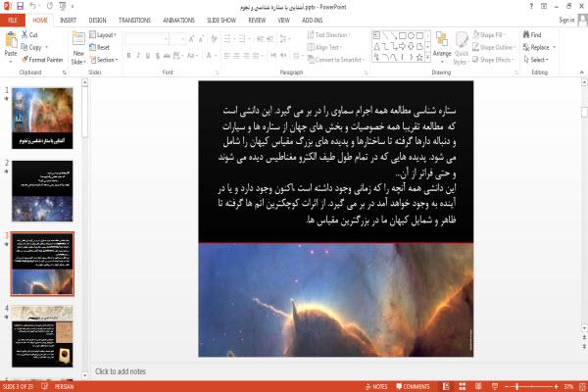Click the Save icon in quick access toolbar
This screenshot has height=392, width=588.
click(20, 7)
